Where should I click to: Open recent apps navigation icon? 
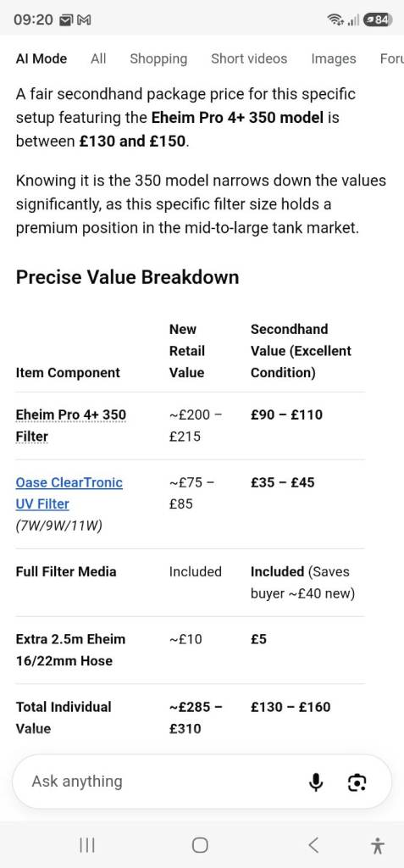click(x=87, y=845)
